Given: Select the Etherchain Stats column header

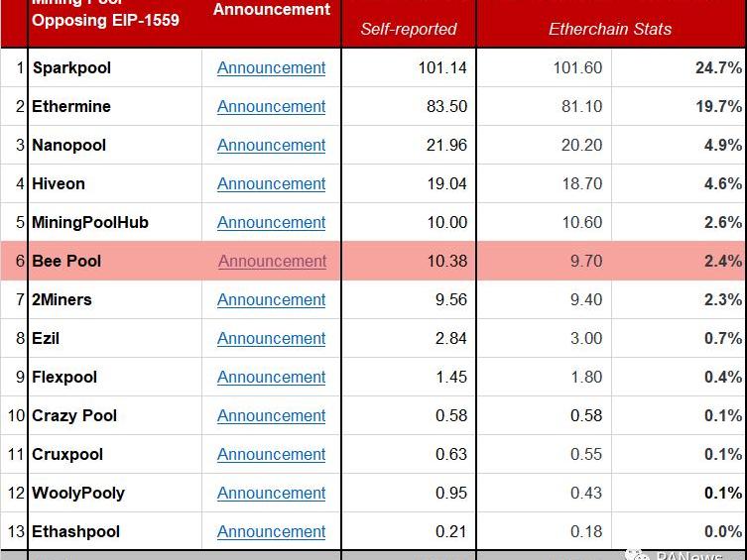Looking at the screenshot, I should tap(610, 30).
